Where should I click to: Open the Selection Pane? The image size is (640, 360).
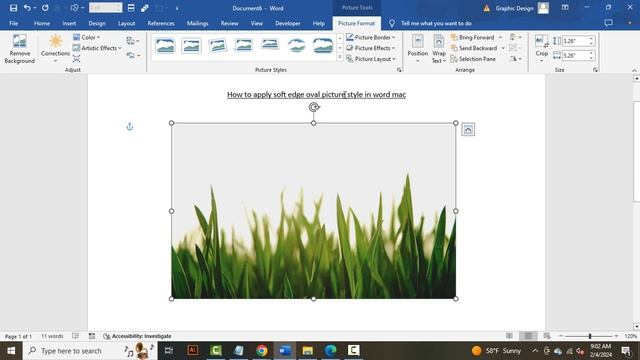tap(473, 59)
